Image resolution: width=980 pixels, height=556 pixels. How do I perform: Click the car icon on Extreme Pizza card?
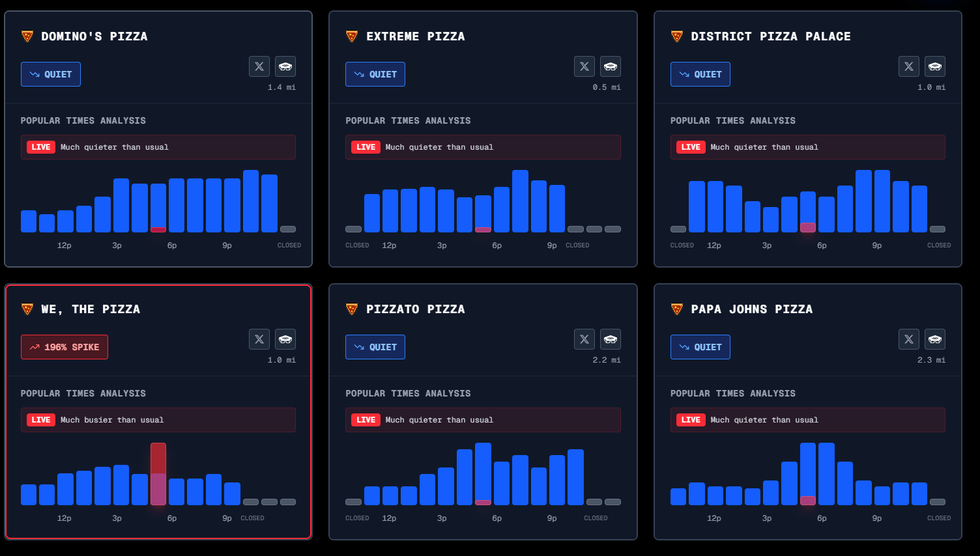tap(611, 66)
